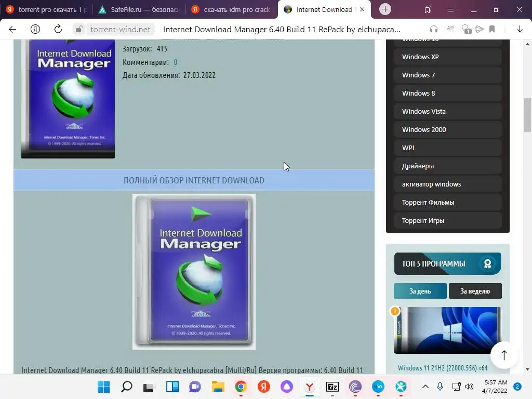Open Google Chrome from the taskbar
532x399 pixels.
click(x=241, y=387)
